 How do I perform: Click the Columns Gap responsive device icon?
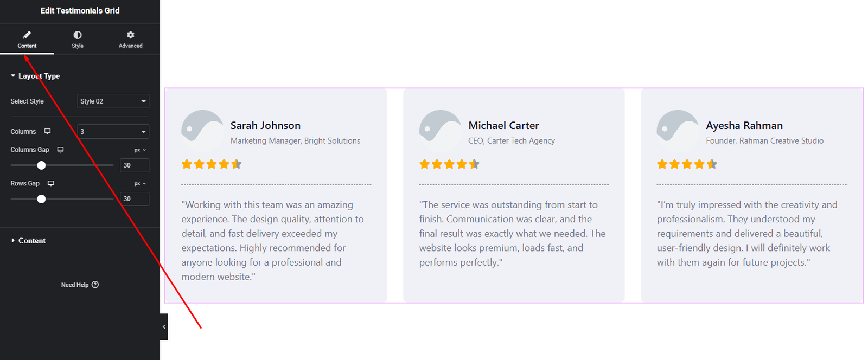[x=61, y=150]
